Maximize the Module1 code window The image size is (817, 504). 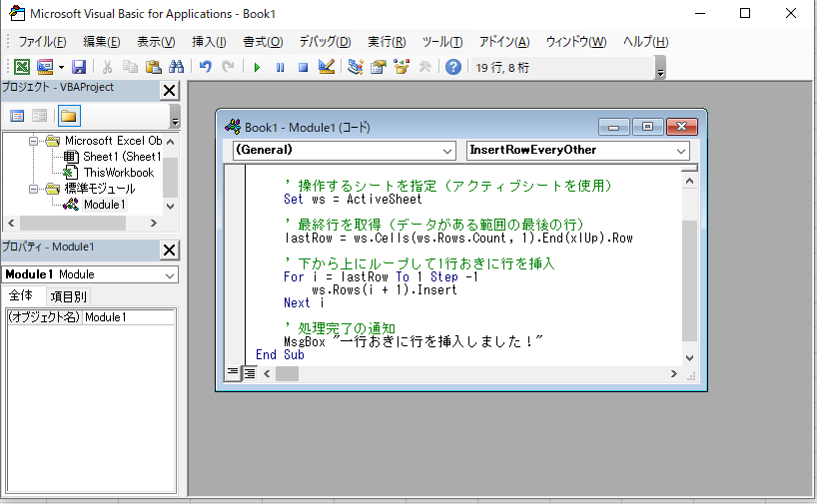(647, 127)
